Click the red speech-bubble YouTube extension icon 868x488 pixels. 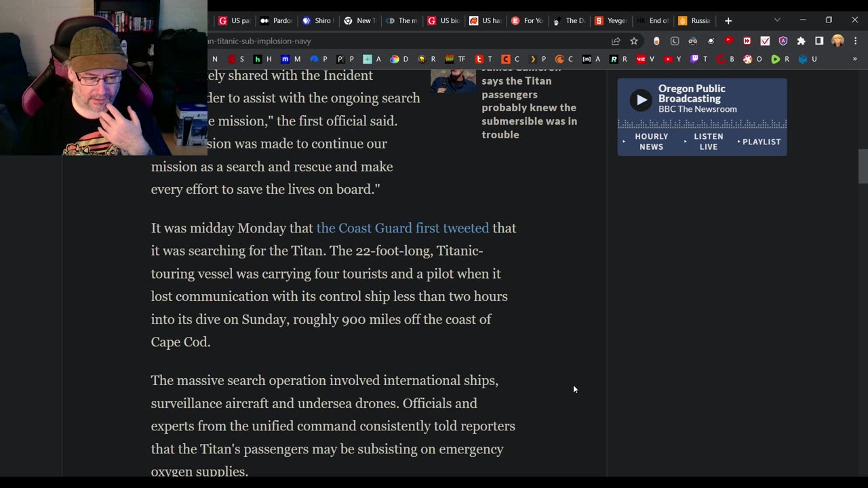[x=729, y=41]
